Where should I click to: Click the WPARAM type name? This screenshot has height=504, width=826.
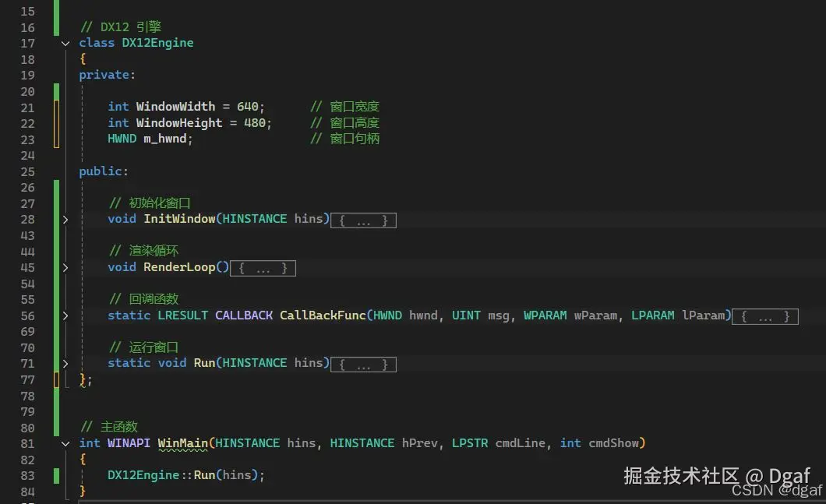pyautogui.click(x=545, y=315)
